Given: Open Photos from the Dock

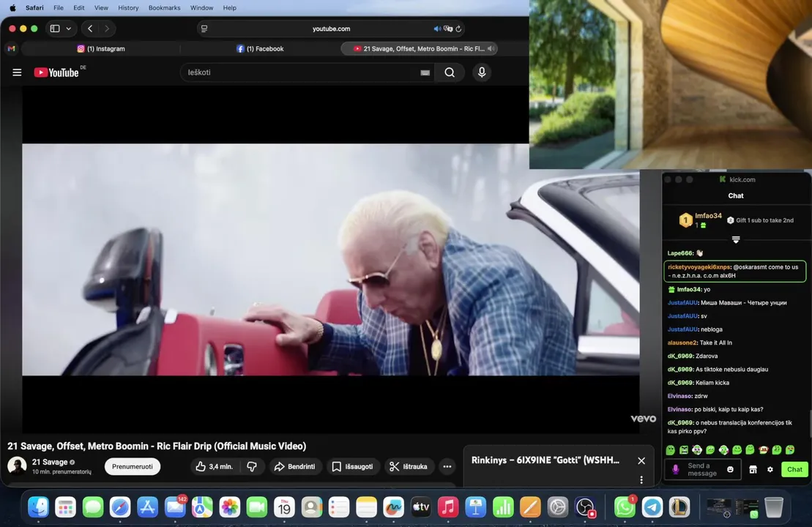Looking at the screenshot, I should pos(229,507).
